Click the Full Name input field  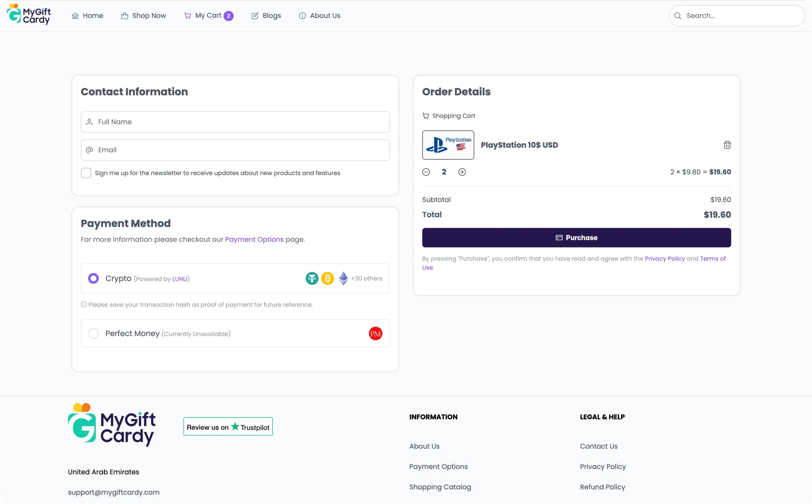(235, 122)
